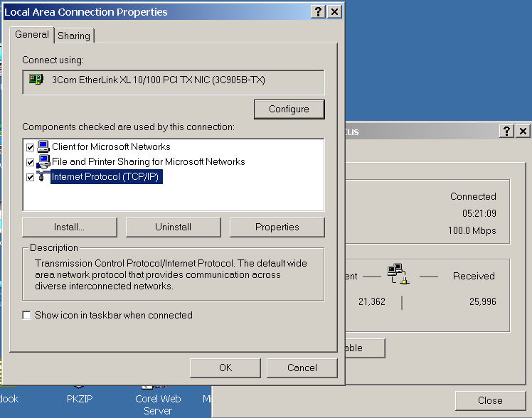Click the 05:21:09 duration value
This screenshot has width=532, height=418.
(479, 213)
